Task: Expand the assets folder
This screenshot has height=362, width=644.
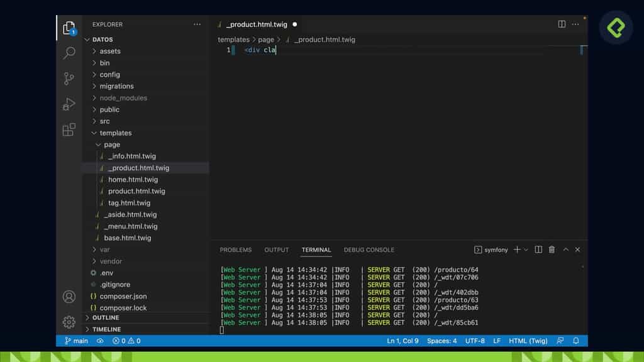Action: (110, 52)
